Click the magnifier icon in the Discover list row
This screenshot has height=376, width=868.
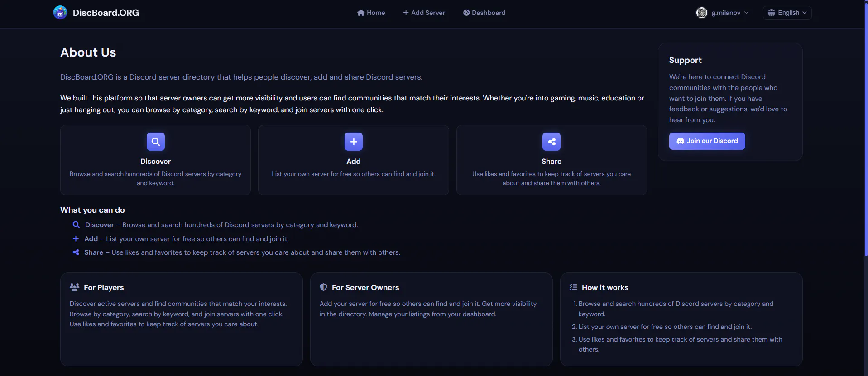click(x=76, y=225)
